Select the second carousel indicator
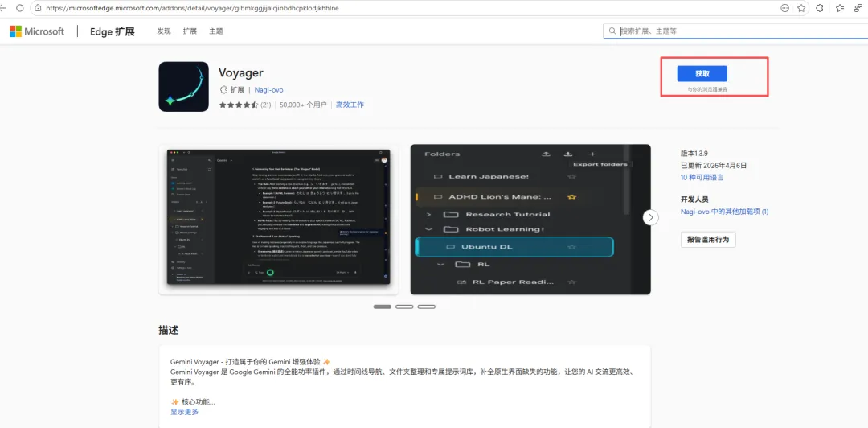The image size is (868, 428). click(x=404, y=307)
